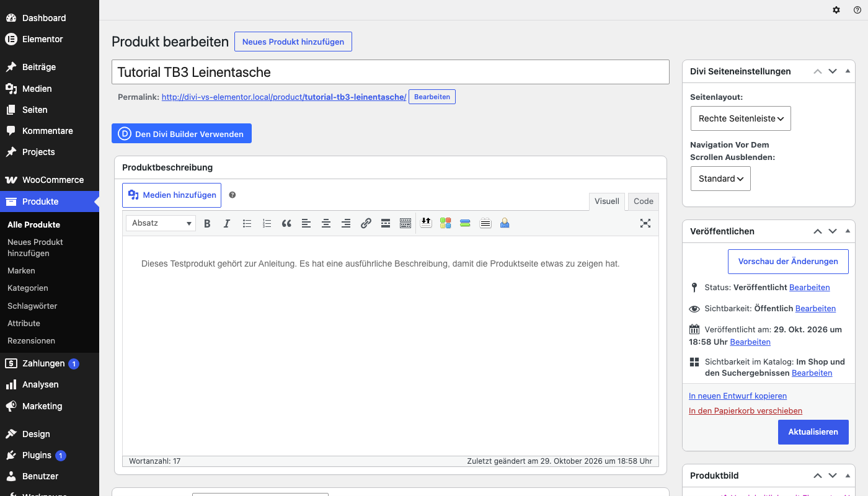The image size is (868, 496).
Task: Align text right in the editor
Action: click(346, 223)
